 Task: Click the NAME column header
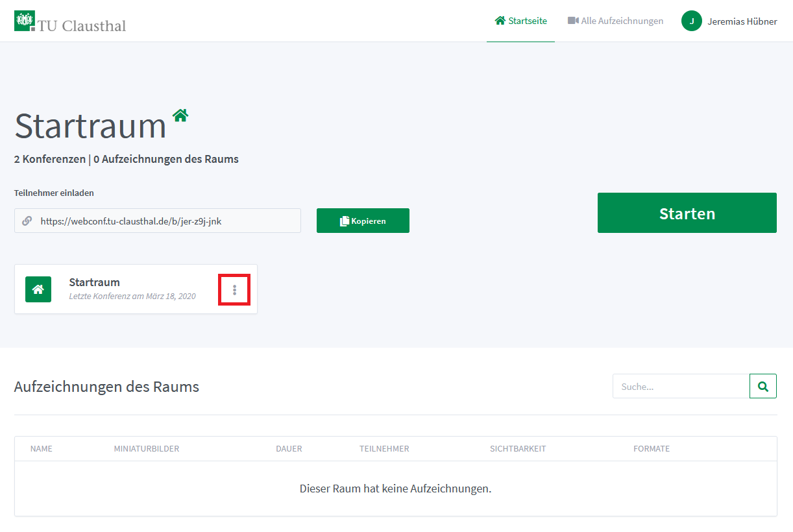(x=41, y=448)
